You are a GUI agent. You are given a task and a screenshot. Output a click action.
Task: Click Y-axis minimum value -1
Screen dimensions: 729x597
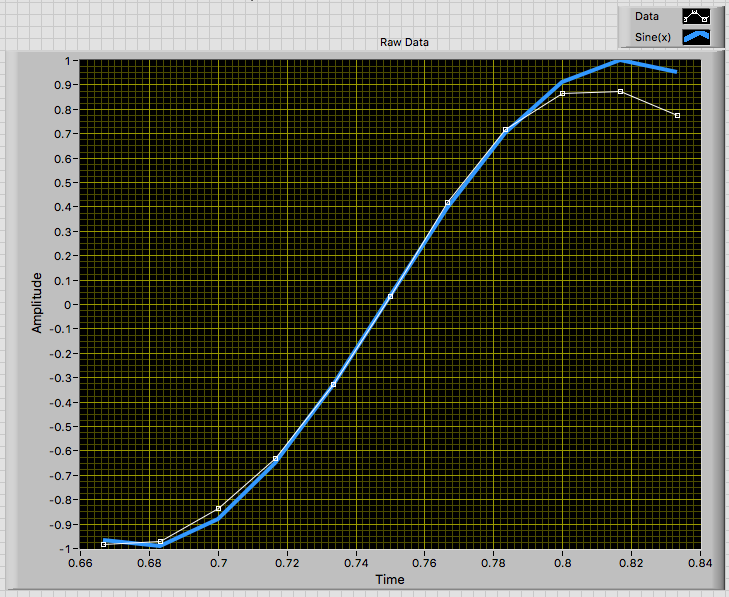(x=64, y=549)
